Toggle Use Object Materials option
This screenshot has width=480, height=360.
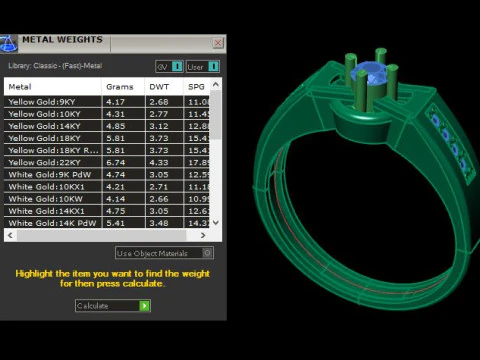(x=164, y=253)
